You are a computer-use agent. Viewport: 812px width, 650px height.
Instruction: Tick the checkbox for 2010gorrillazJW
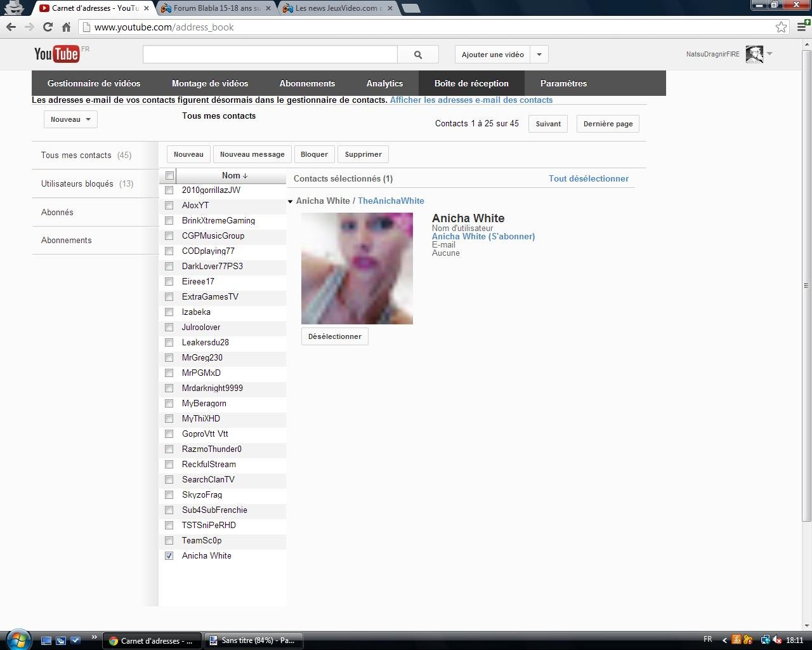point(169,190)
